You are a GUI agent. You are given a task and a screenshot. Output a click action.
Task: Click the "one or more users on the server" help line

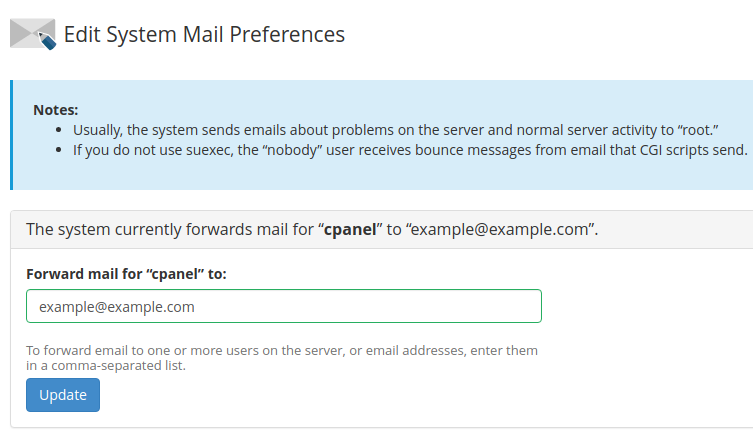coord(282,351)
